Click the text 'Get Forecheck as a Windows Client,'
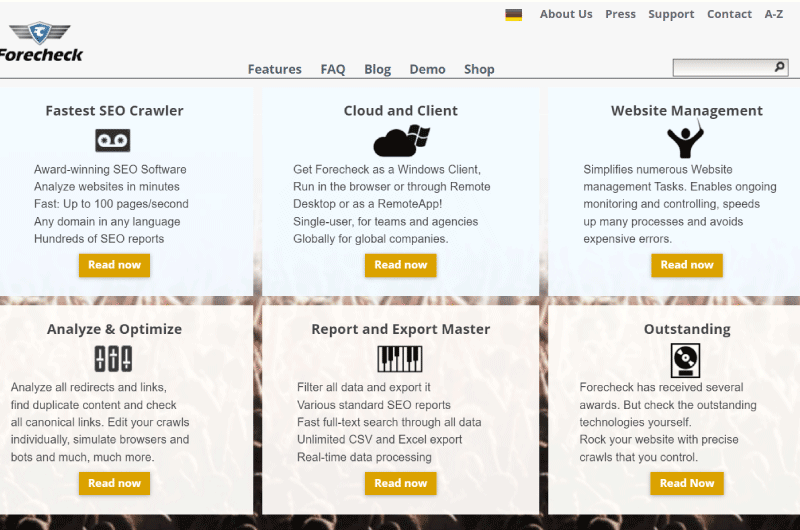This screenshot has height=530, width=800. pyautogui.click(x=387, y=169)
